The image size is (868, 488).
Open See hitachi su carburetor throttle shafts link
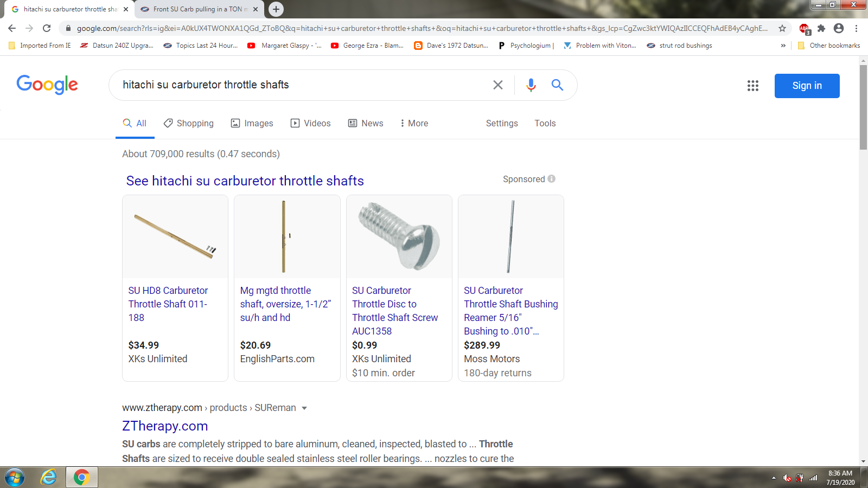coord(245,181)
